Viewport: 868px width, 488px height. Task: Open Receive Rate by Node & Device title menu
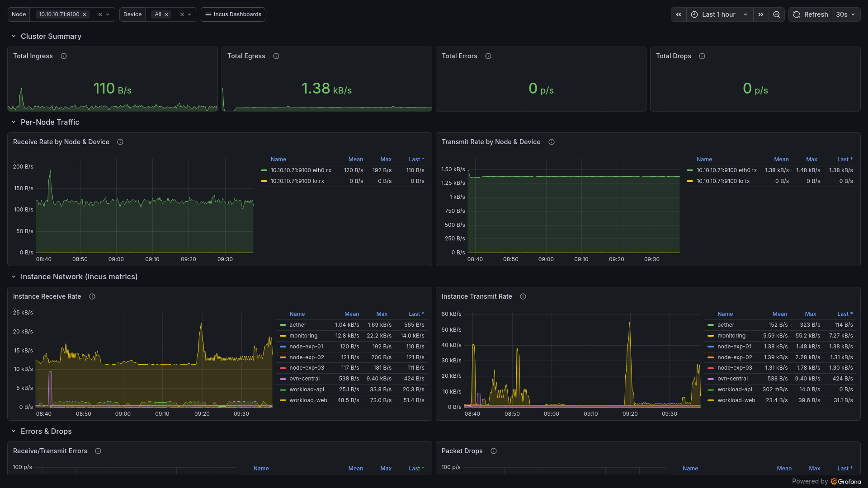tap(61, 142)
